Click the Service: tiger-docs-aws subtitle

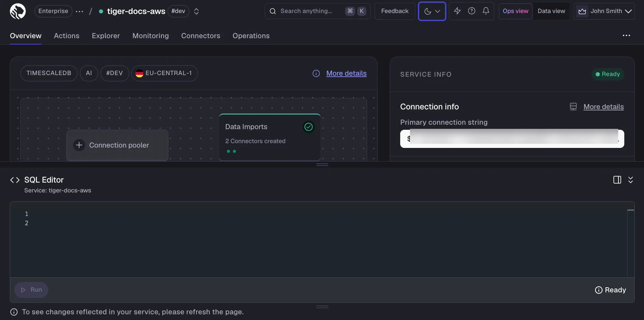pos(58,190)
